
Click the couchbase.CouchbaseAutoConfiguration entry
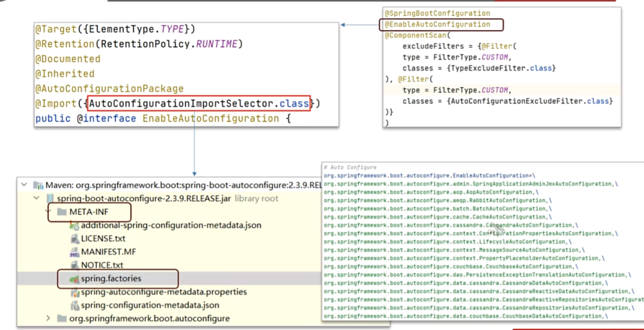pos(451,267)
